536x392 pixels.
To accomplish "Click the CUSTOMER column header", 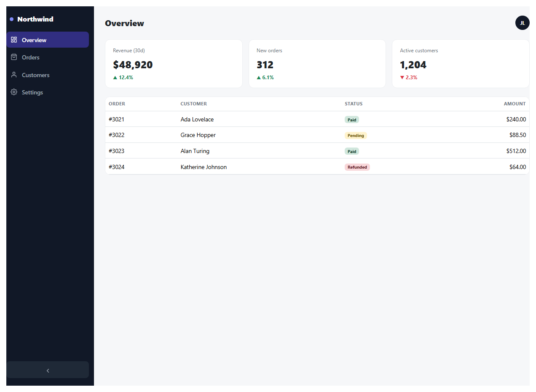I will (x=194, y=104).
